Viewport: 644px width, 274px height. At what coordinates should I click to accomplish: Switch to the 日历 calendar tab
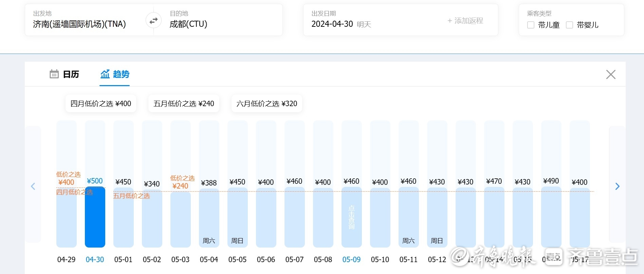[x=64, y=74]
